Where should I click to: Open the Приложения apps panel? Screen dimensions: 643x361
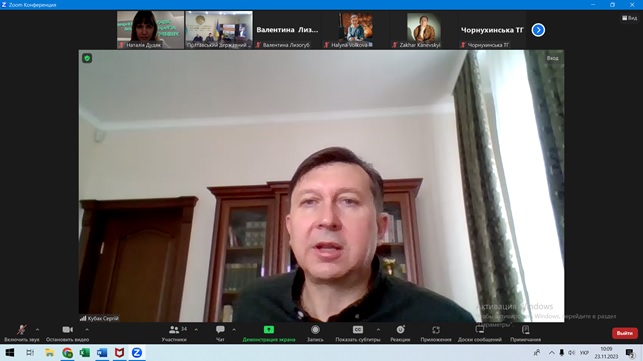(436, 333)
